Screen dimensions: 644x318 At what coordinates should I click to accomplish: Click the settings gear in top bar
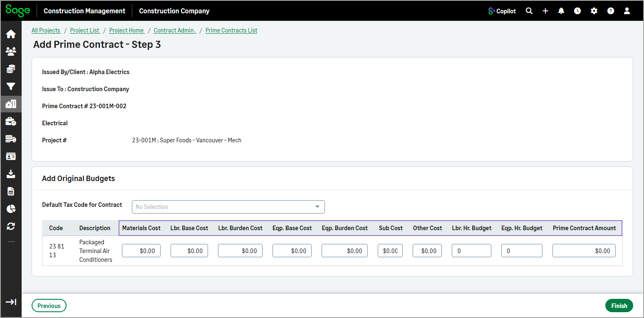coord(594,11)
